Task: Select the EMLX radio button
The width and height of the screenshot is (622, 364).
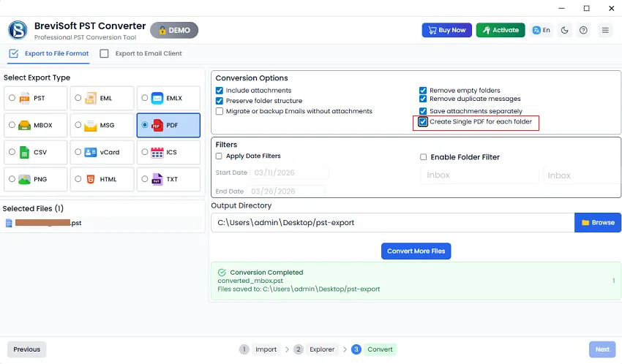Action: [x=145, y=97]
